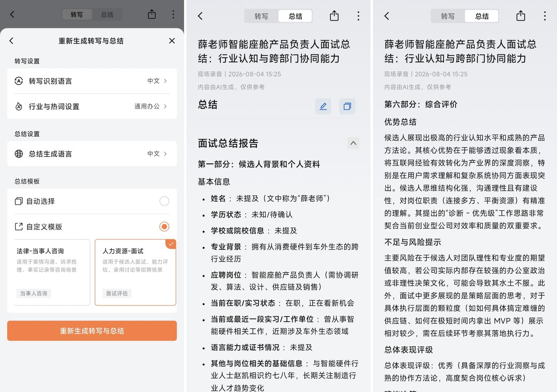This screenshot has width=557, height=392.
Task: Collapse the 面试总结报告 section
Action: pyautogui.click(x=353, y=143)
